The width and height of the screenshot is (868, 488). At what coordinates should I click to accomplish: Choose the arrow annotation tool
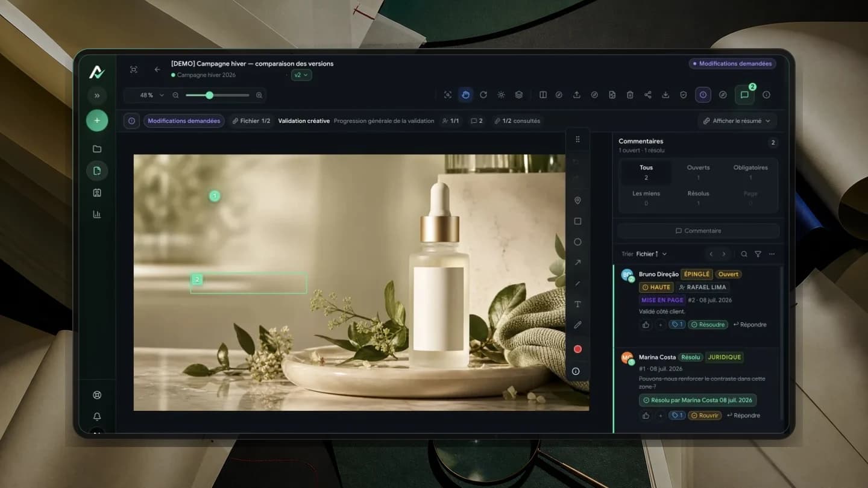(577, 263)
